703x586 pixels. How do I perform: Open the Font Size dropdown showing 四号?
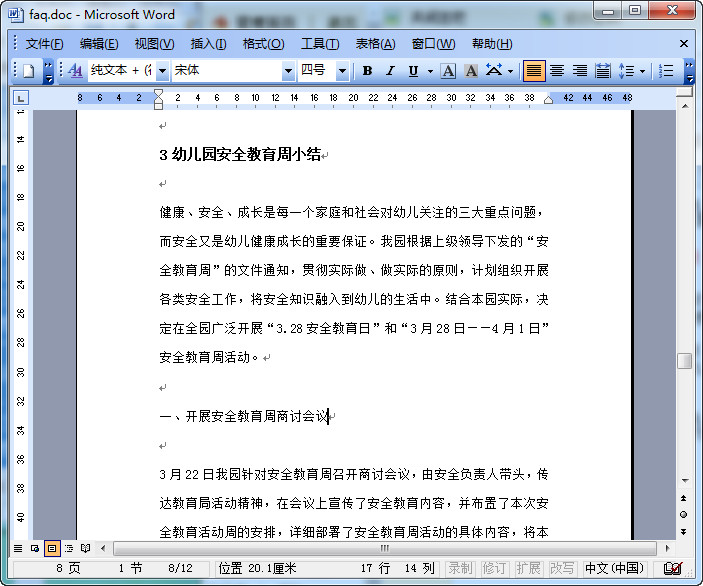[x=342, y=71]
